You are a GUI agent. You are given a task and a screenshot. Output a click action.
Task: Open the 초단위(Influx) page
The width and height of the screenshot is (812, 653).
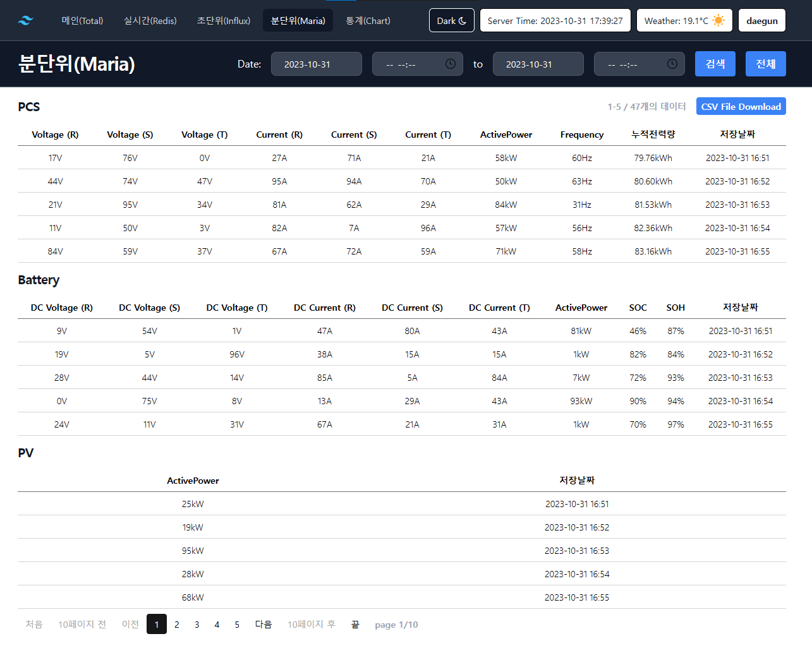coord(224,20)
